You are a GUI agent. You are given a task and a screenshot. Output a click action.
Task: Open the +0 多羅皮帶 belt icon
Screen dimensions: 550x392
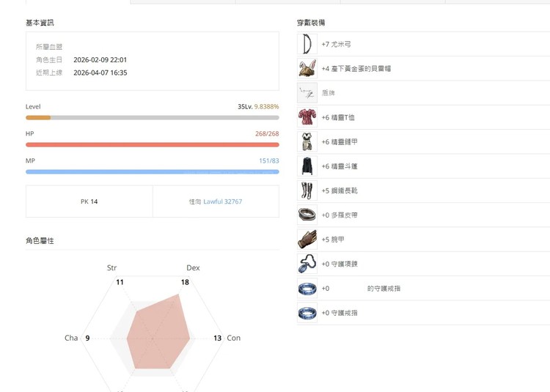pyautogui.click(x=307, y=215)
